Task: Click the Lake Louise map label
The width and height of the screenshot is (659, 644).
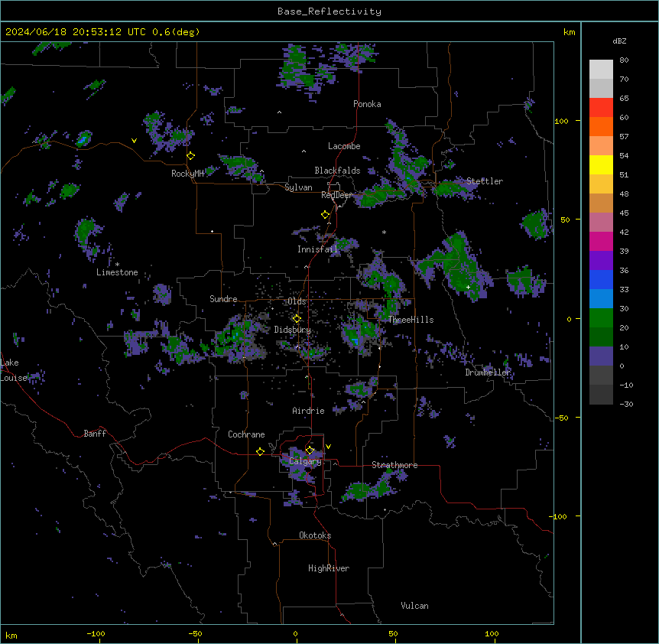Action: pos(14,370)
